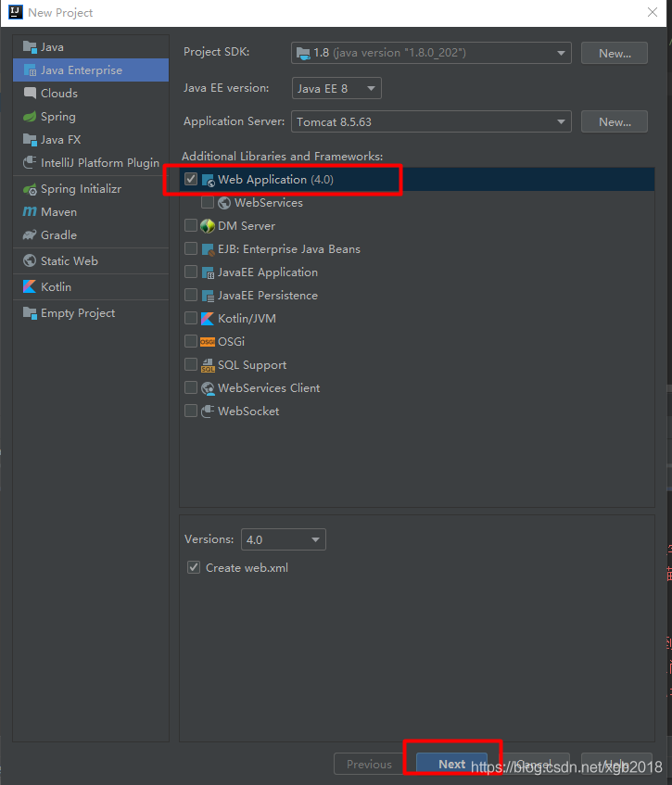
Task: Enable the WebServices checkbox
Action: tap(208, 202)
